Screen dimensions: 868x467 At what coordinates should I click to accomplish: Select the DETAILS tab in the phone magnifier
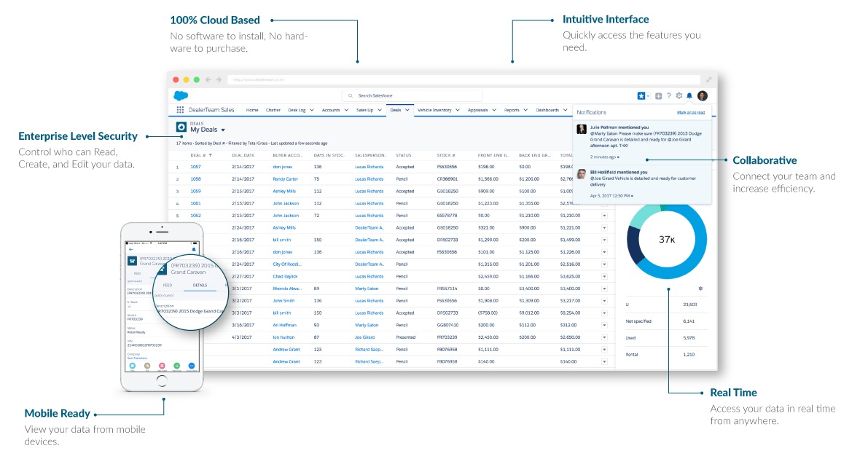click(x=200, y=285)
